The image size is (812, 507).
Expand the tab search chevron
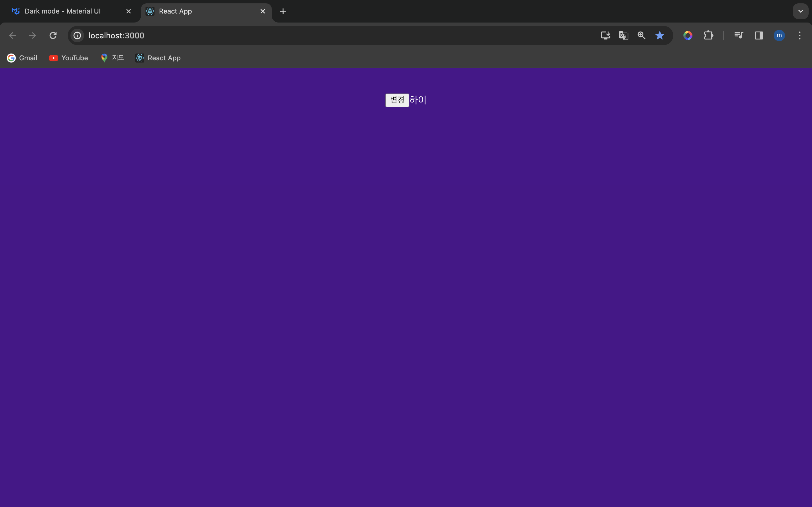point(801,11)
